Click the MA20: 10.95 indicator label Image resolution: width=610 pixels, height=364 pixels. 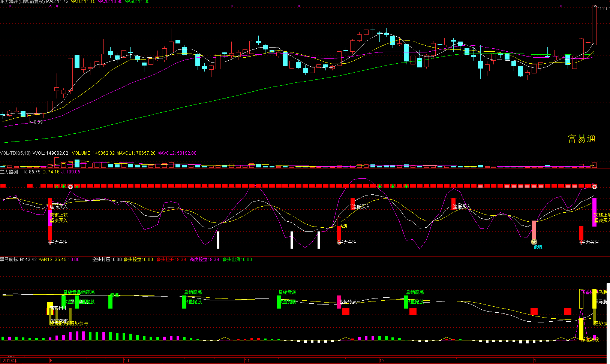click(110, 2)
